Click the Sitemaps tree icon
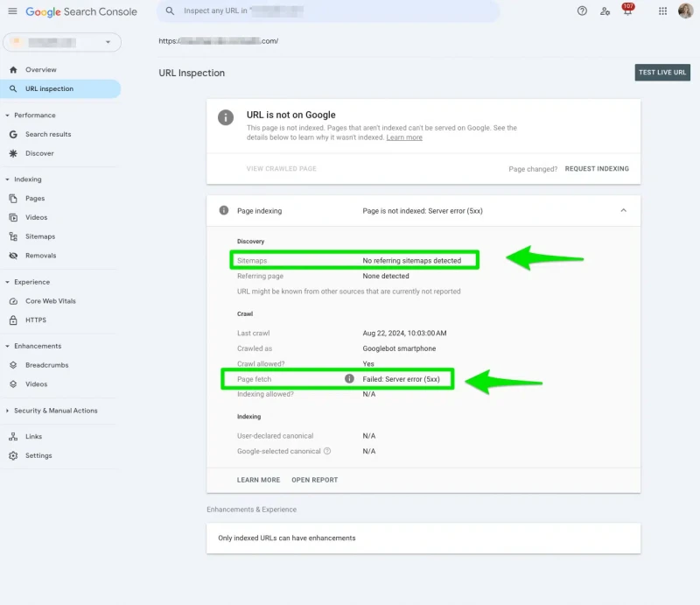This screenshot has width=700, height=605. 13,236
